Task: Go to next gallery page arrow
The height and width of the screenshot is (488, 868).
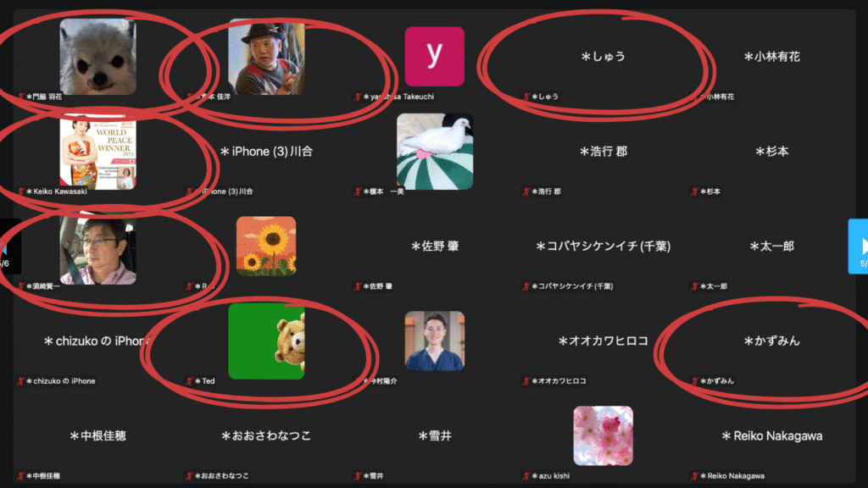Action: pyautogui.click(x=859, y=247)
